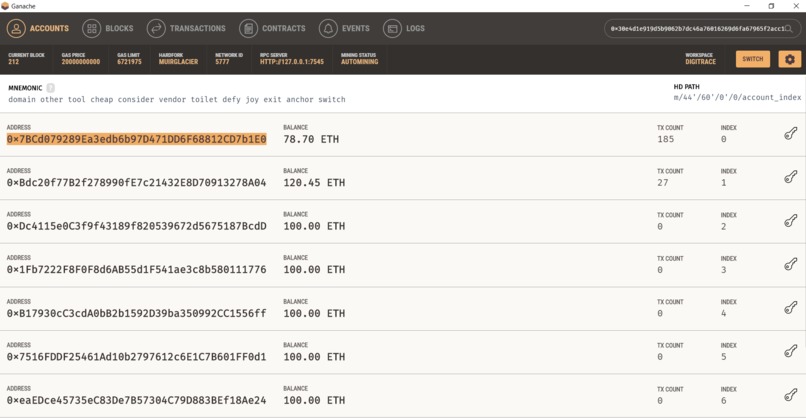Show private key for account index 3
806x418 pixels.
791,264
